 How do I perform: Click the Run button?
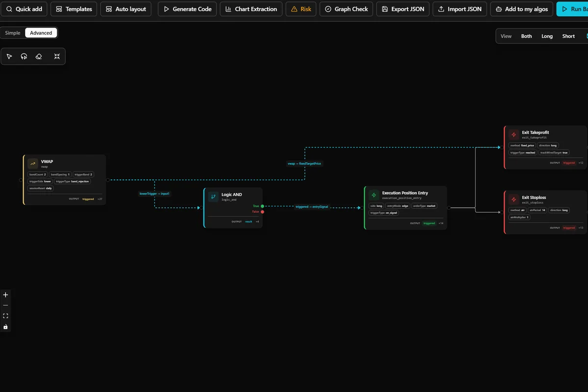572,9
